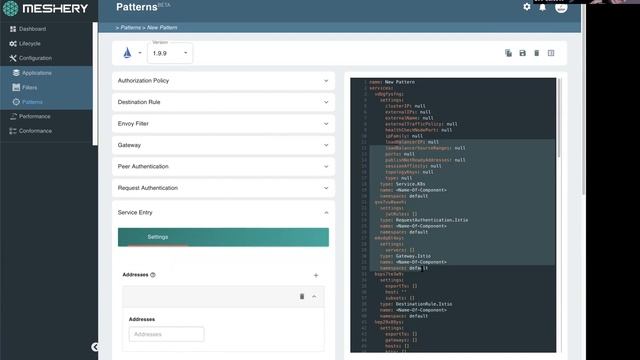Click the 'name: New Pattern' line in editor

392,82
